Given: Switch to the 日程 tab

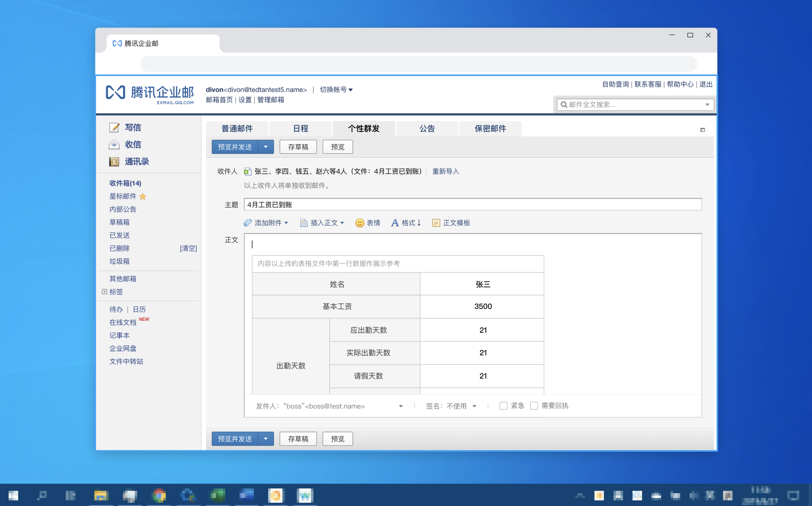Looking at the screenshot, I should (301, 129).
